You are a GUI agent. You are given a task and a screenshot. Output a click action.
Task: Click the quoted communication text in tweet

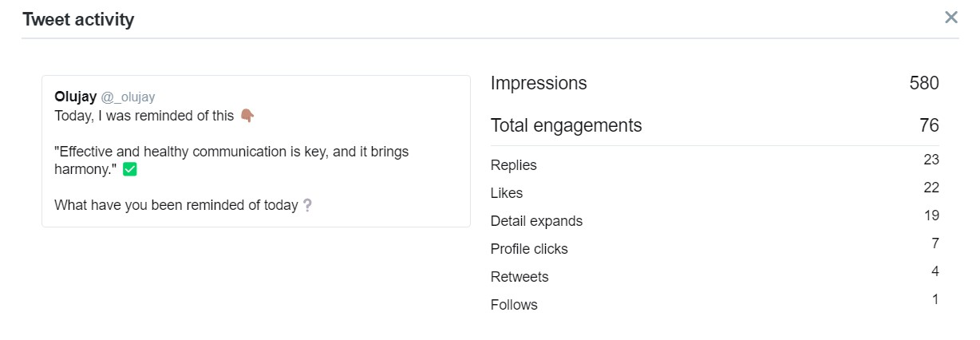click(231, 160)
